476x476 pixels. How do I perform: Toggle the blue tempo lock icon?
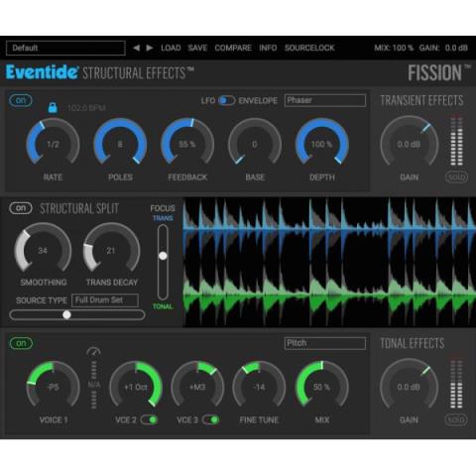[53, 107]
